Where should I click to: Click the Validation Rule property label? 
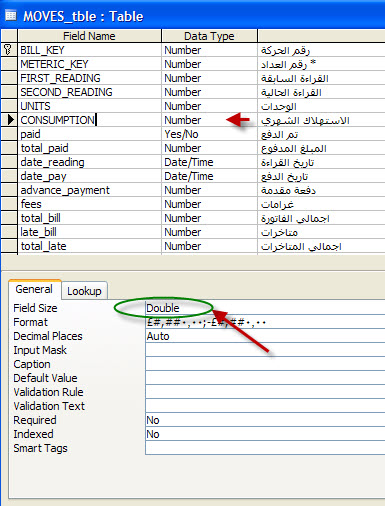coord(48,392)
